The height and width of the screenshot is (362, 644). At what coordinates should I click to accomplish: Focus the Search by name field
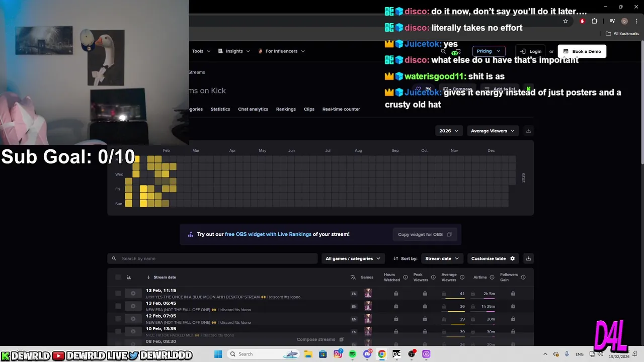tap(212, 258)
